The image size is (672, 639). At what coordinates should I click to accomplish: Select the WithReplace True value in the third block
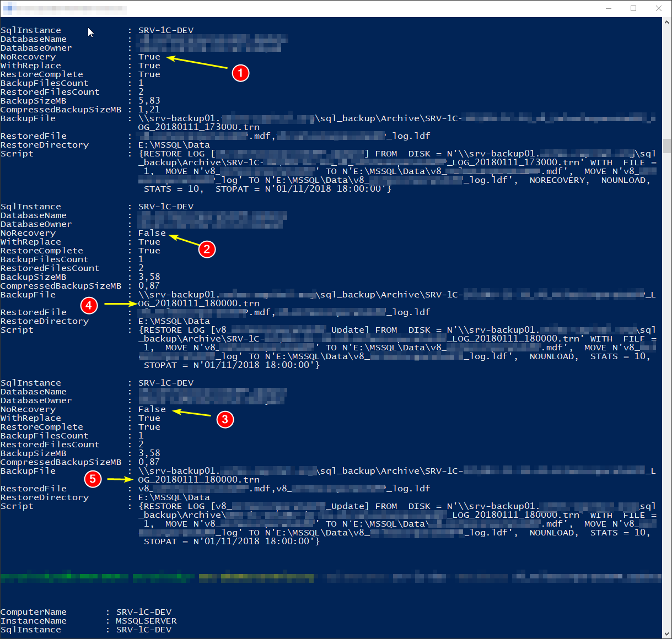pos(149,418)
